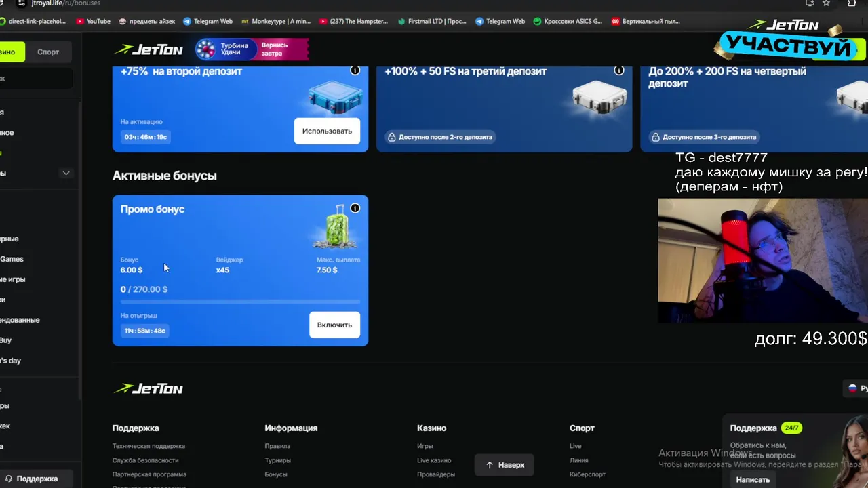Viewport: 868px width, 488px height.
Task: Open the Firstmail LTD bookmark
Action: 432,21
